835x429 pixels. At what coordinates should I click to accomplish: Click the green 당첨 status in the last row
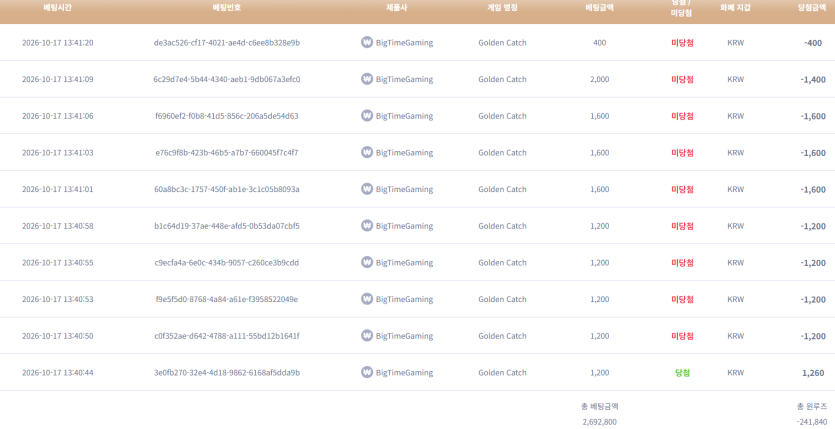tap(682, 373)
